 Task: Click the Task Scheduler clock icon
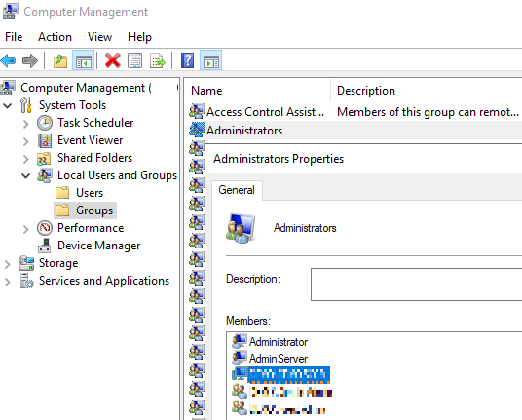[x=45, y=123]
